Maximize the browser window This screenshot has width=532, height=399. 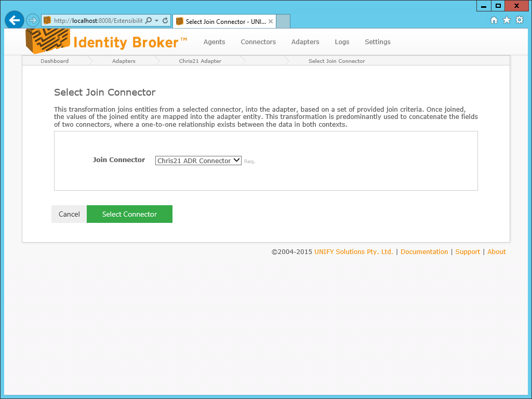coord(498,6)
